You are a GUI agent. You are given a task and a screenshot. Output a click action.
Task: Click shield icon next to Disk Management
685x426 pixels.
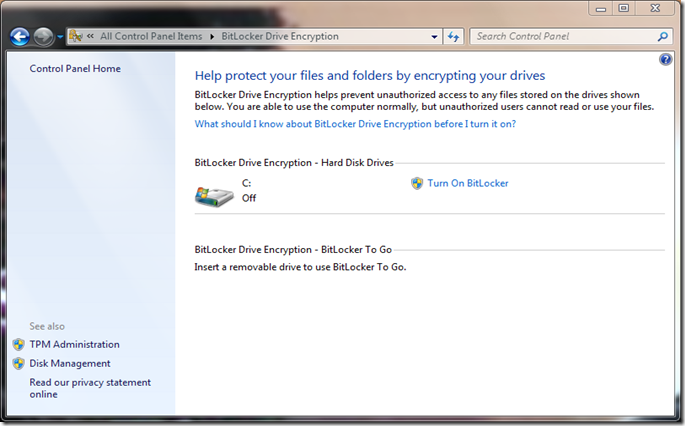(18, 364)
